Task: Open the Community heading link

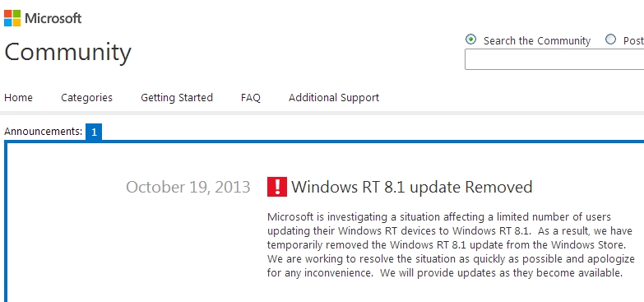Action: (x=67, y=53)
